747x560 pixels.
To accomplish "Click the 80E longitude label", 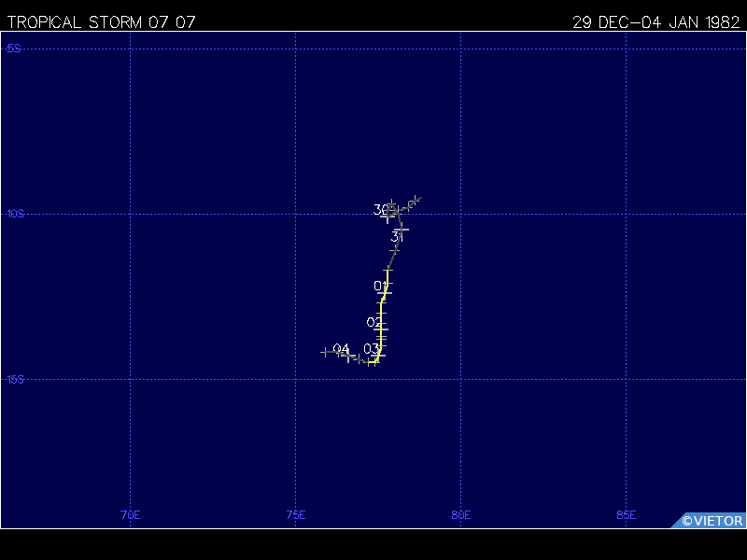I will (460, 514).
